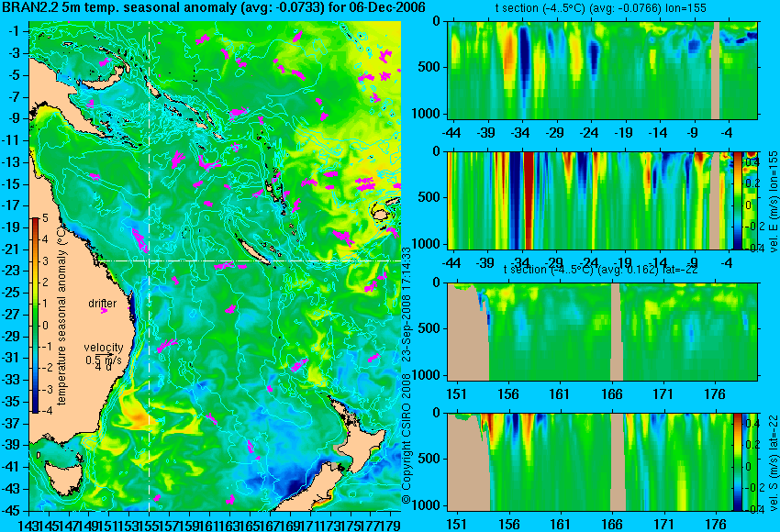Click the '5' tick on the temperature colorbar

tap(45, 217)
